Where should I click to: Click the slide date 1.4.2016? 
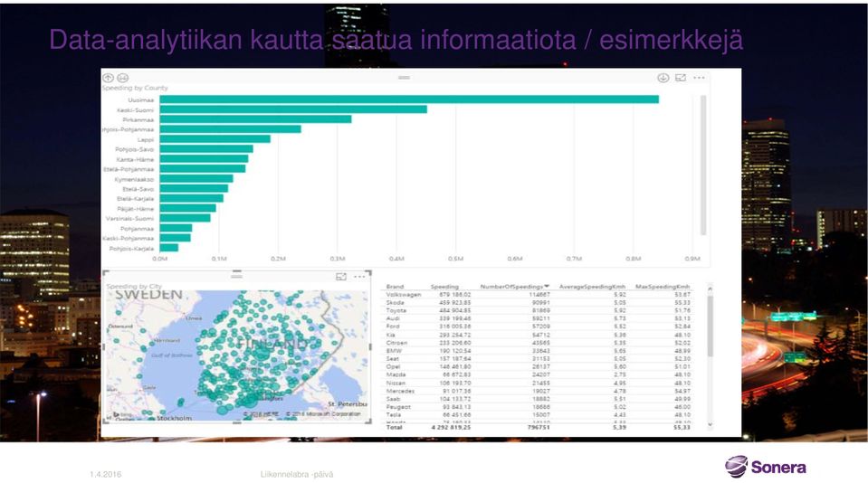tap(106, 474)
